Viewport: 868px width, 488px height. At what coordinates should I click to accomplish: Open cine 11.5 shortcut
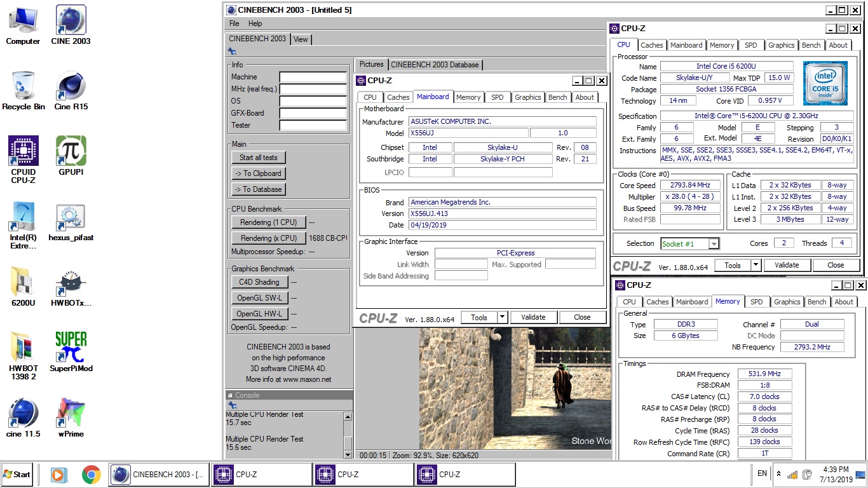(23, 418)
